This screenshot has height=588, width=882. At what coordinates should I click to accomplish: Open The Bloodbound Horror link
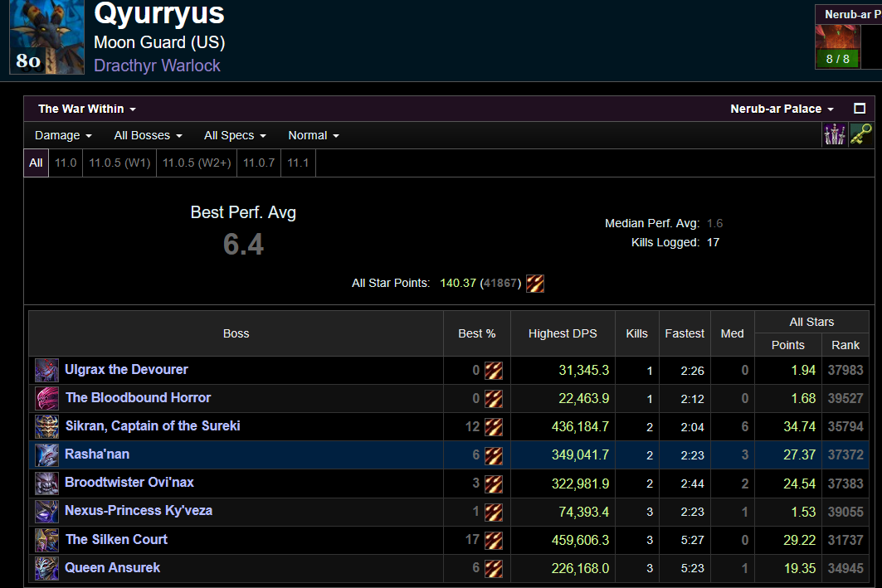[x=139, y=397]
